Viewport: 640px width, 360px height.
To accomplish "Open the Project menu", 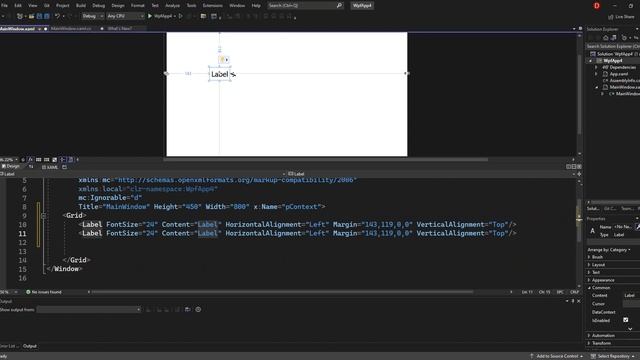I will point(62,5).
